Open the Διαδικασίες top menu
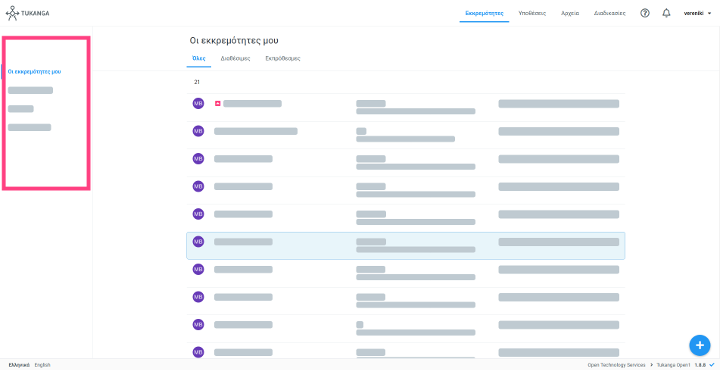This screenshot has height=370, width=720. click(x=609, y=13)
